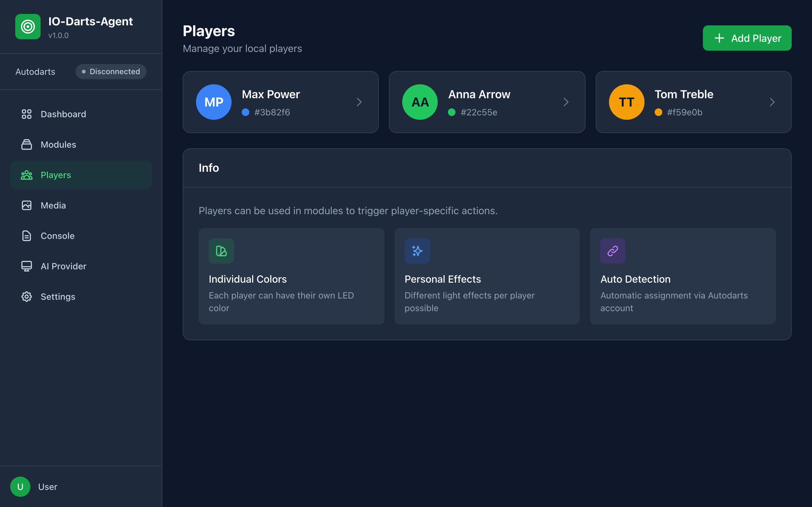Open the Dashboard grid icon
The image size is (812, 507).
tap(27, 114)
